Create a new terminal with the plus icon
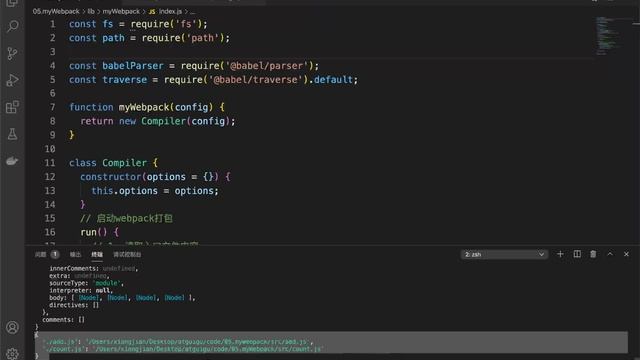The width and height of the screenshot is (640, 360). pos(560,254)
